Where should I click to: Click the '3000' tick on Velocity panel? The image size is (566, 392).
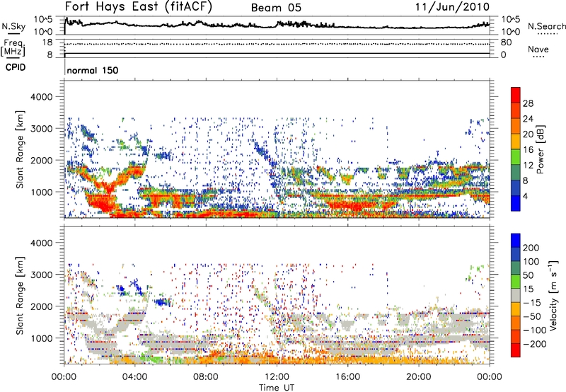[42, 275]
